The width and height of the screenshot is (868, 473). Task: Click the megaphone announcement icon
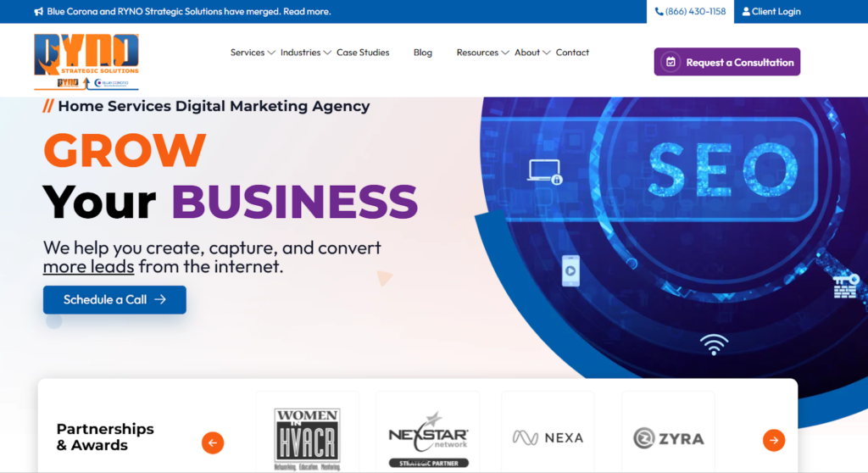pos(39,12)
